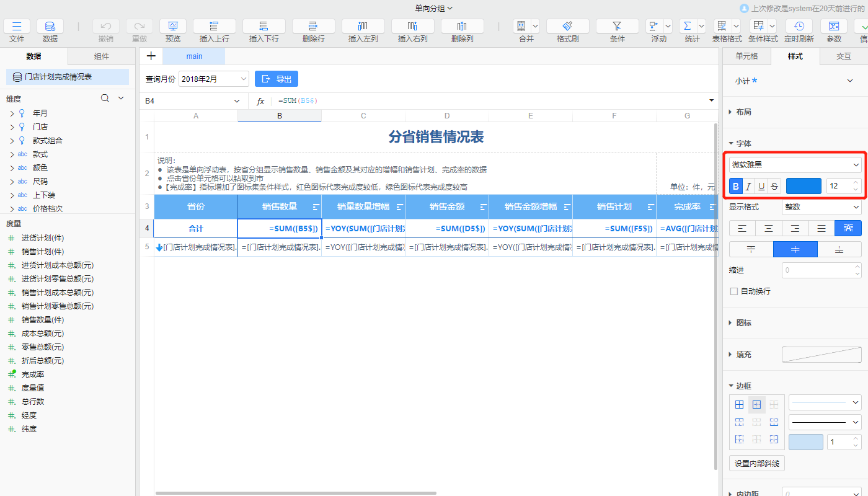
Task: Switch to the 组件 tab
Action: click(x=102, y=56)
